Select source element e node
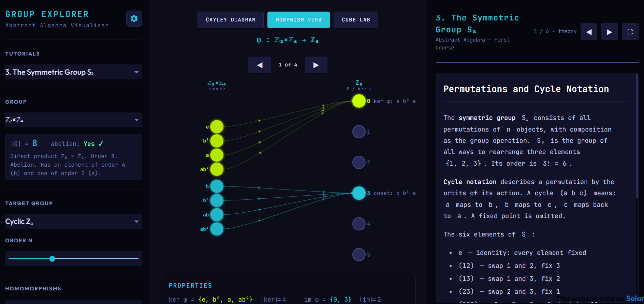The height and width of the screenshot is (304, 644). click(217, 127)
